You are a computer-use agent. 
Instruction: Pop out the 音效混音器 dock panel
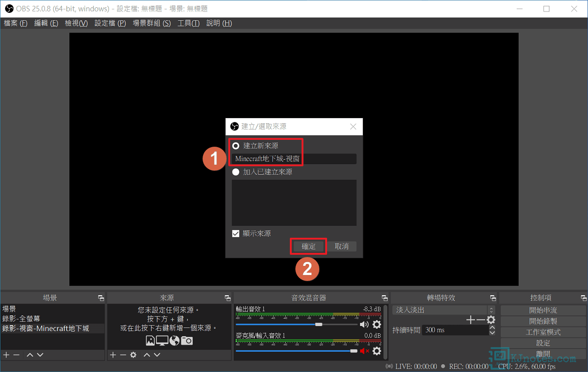[384, 298]
